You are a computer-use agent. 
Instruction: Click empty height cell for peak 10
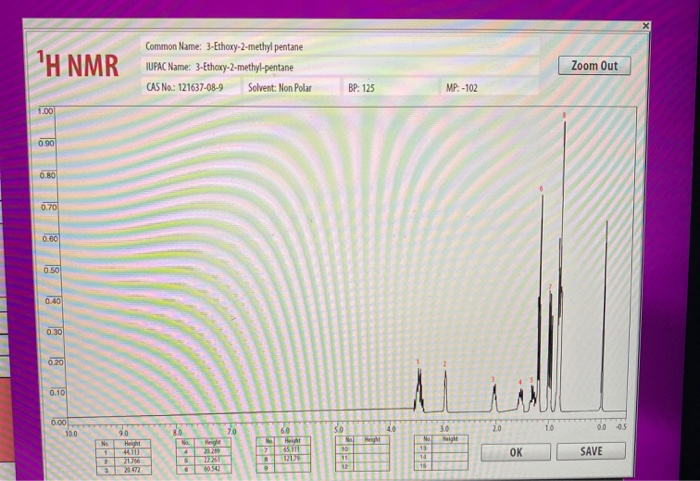coord(372,448)
